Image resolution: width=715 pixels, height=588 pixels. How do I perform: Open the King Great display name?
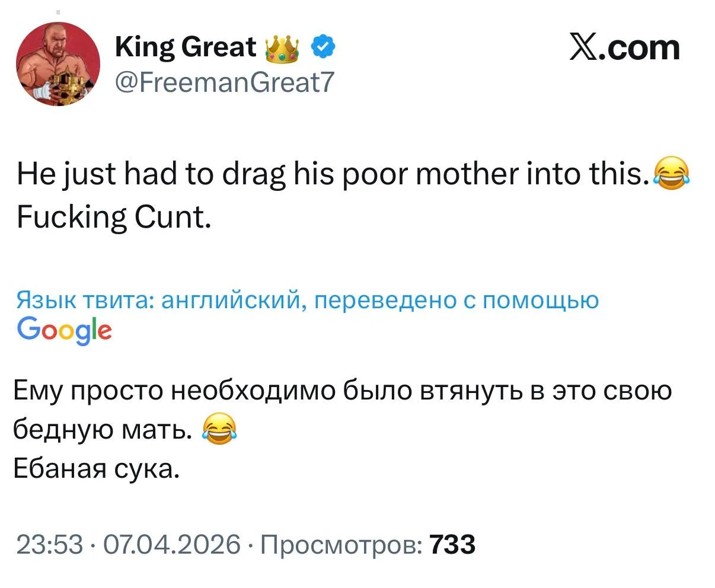186,47
